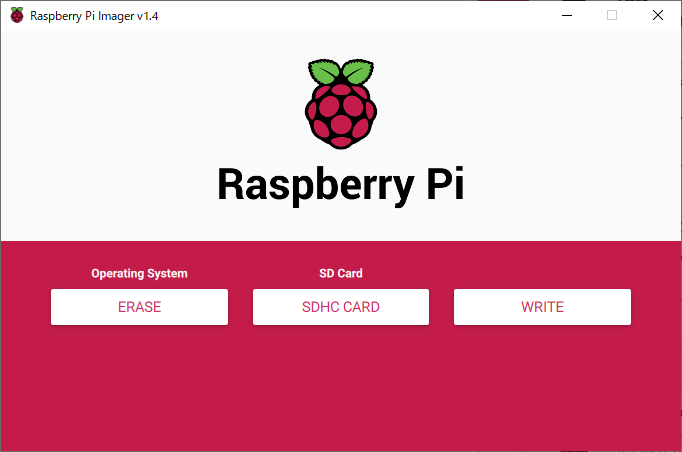Click the word "Pi" in the heading

441,185
